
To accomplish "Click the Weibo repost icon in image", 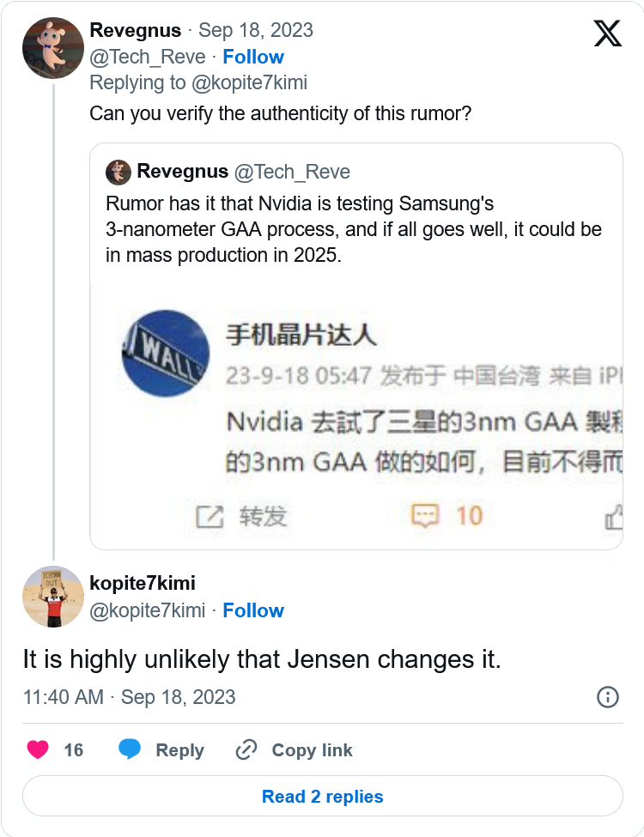I will point(210,516).
